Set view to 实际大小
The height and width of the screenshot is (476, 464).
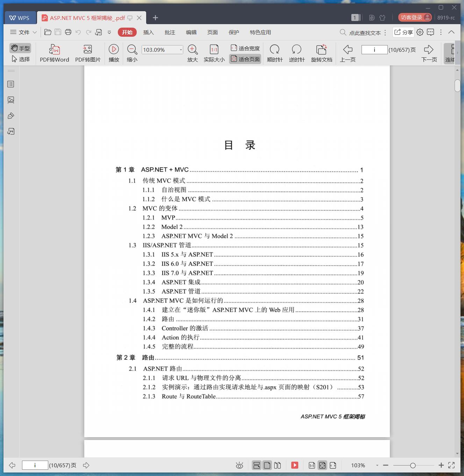tap(214, 53)
